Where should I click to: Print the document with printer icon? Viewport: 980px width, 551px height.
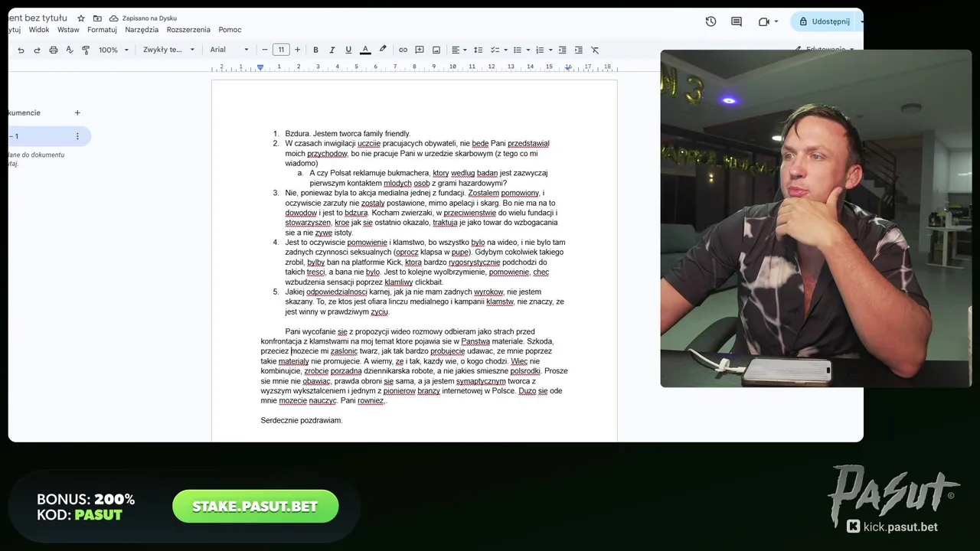(x=54, y=50)
